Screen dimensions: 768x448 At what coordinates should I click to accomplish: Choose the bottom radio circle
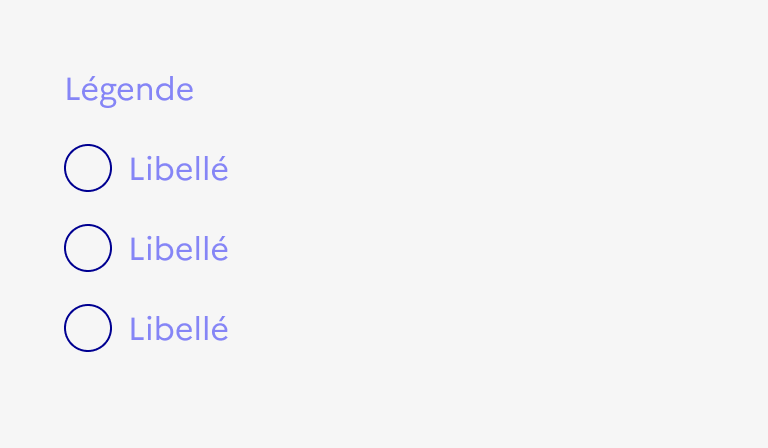coord(88,328)
